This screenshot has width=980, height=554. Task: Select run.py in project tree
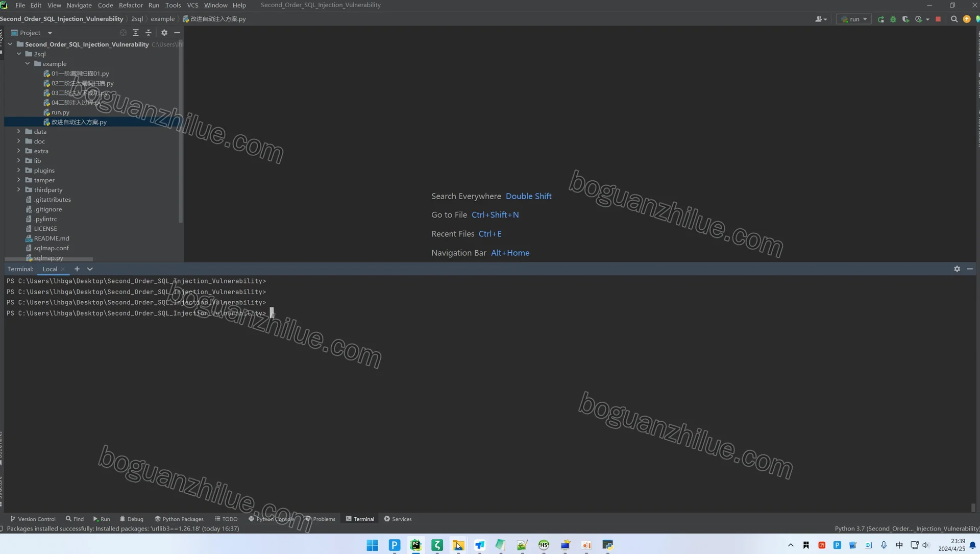[60, 112]
